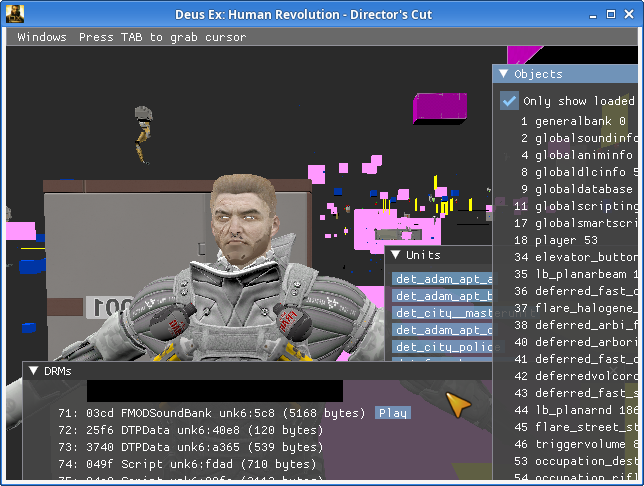Select the player 53 object
Viewport: 644px width, 486px height.
(566, 240)
